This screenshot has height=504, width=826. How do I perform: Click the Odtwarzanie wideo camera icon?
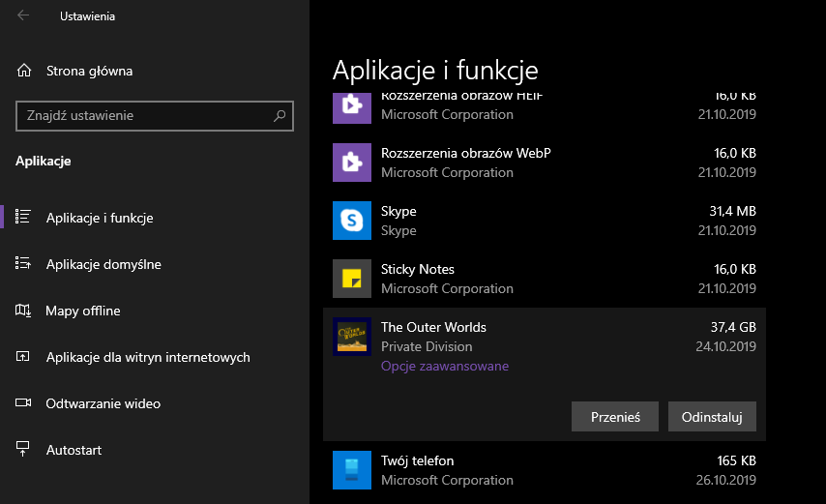tap(22, 402)
